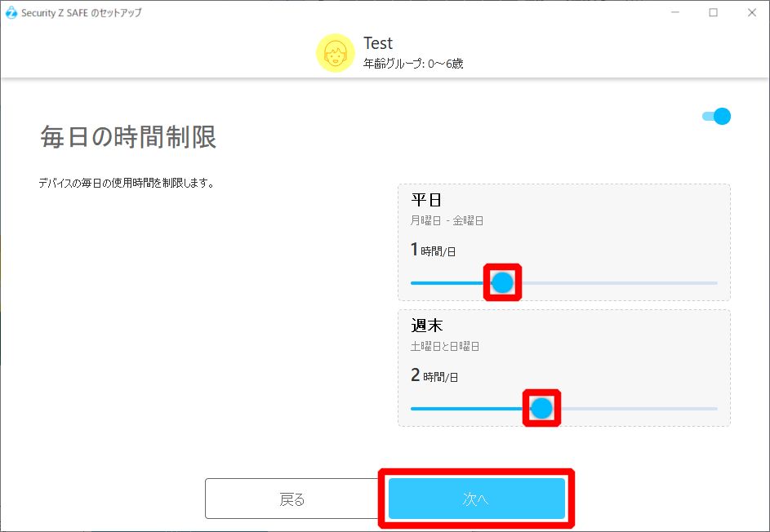Click the Test child avatar icon
The image size is (770, 532).
[x=335, y=54]
